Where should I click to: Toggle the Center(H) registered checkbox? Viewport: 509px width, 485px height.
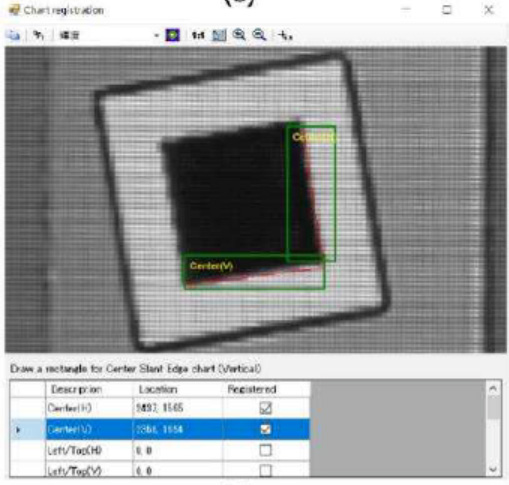pos(265,408)
